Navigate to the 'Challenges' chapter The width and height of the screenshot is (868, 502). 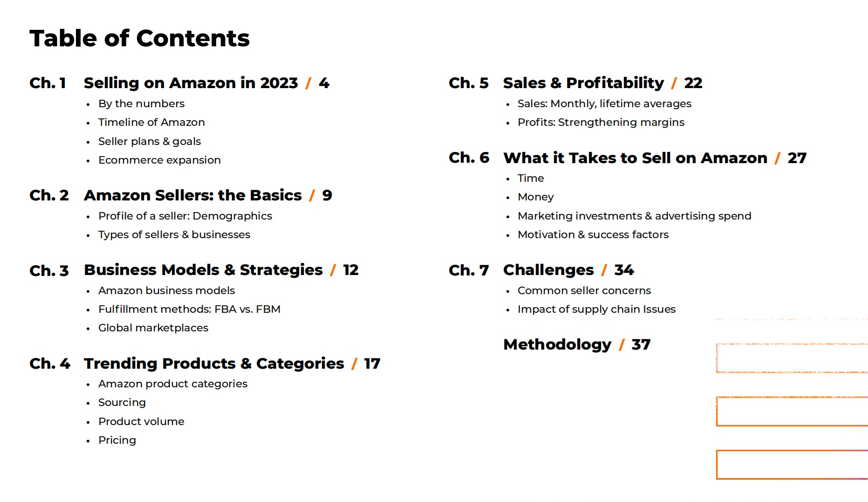point(548,270)
